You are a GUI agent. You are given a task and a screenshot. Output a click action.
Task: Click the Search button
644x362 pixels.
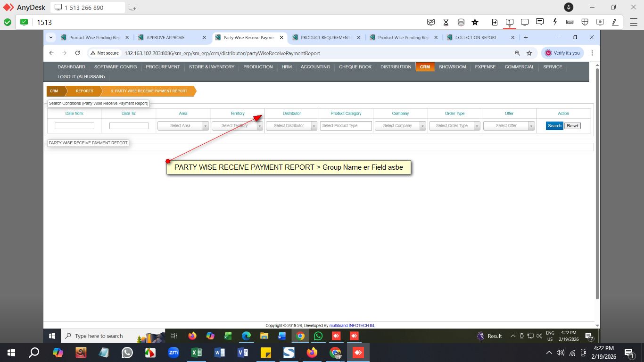click(x=554, y=126)
